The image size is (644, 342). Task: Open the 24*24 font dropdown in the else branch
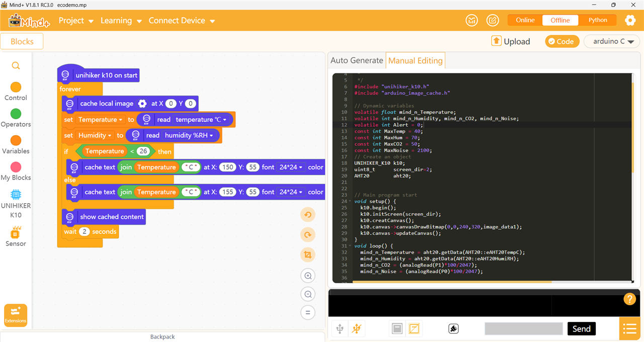(x=290, y=192)
